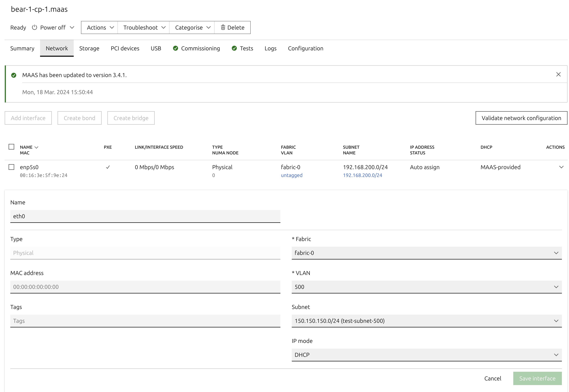Click the power icon next to Power off
The image size is (569, 392).
(34, 28)
